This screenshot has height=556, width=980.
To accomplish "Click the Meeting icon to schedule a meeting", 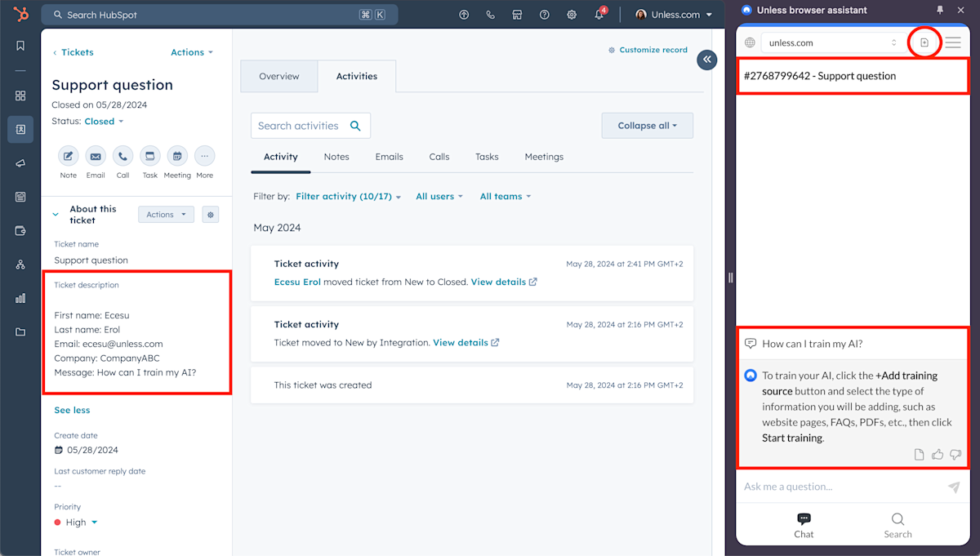I will coord(177,157).
